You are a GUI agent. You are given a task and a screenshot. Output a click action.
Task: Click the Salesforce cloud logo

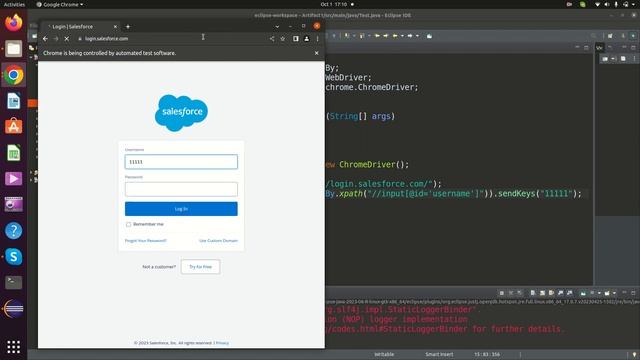181,113
